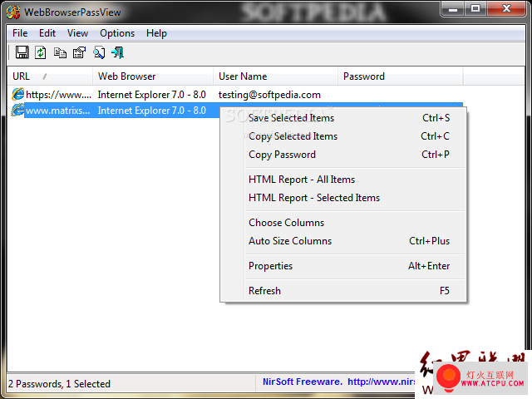Image resolution: width=532 pixels, height=399 pixels.
Task: Open the View menu
Action: tap(77, 33)
